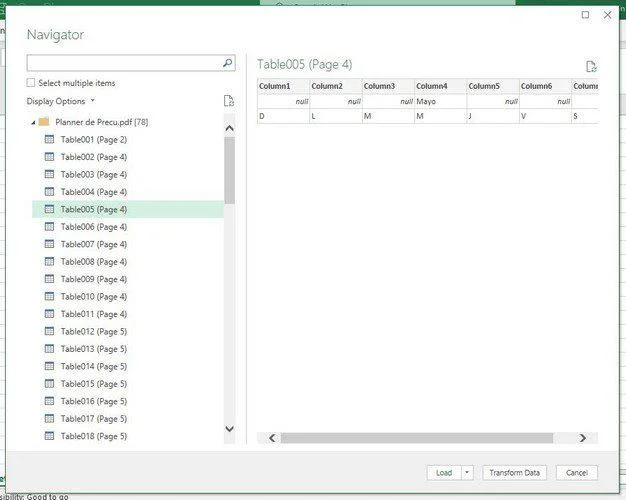
Task: Click the Column3 header in preview
Action: tap(388, 86)
